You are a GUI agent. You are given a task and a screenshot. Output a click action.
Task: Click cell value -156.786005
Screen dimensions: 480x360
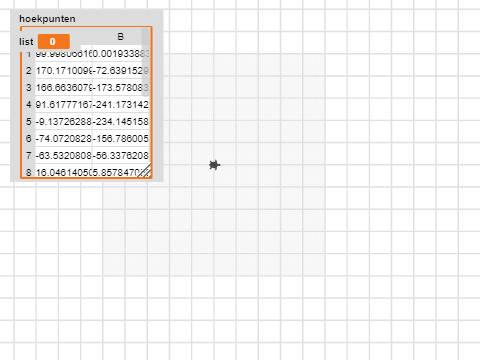(x=121, y=139)
